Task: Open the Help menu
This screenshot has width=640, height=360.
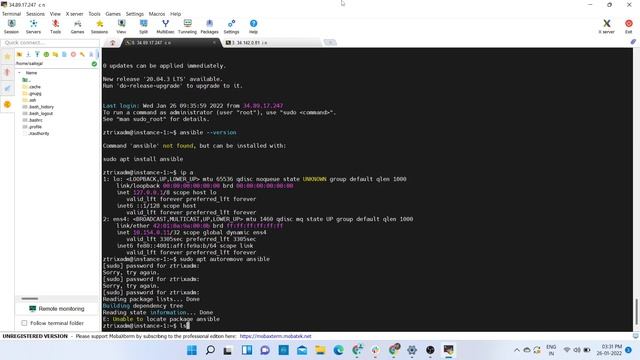Action: pos(176,14)
